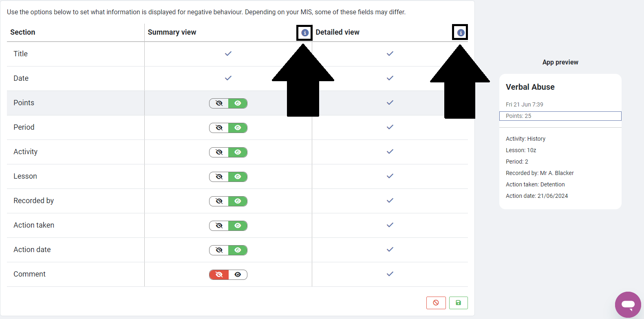Click the red cancel icon button
Image resolution: width=644 pixels, height=319 pixels.
[436, 303]
